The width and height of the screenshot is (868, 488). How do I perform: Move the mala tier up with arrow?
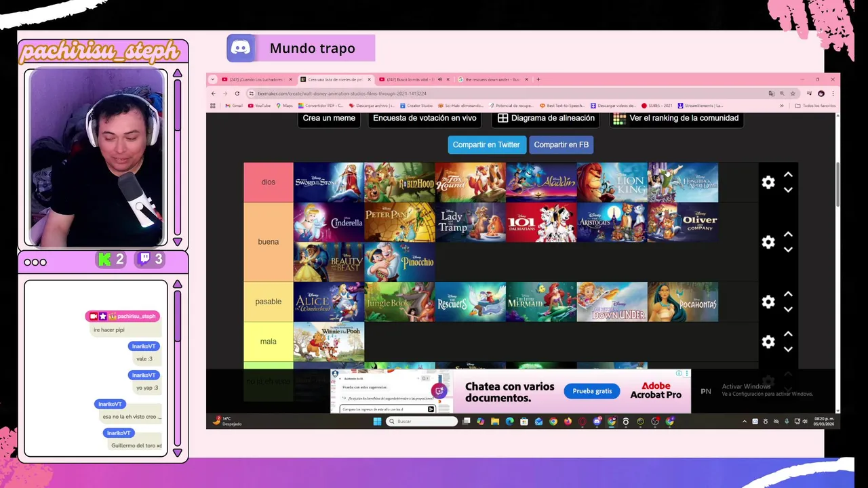coord(788,334)
